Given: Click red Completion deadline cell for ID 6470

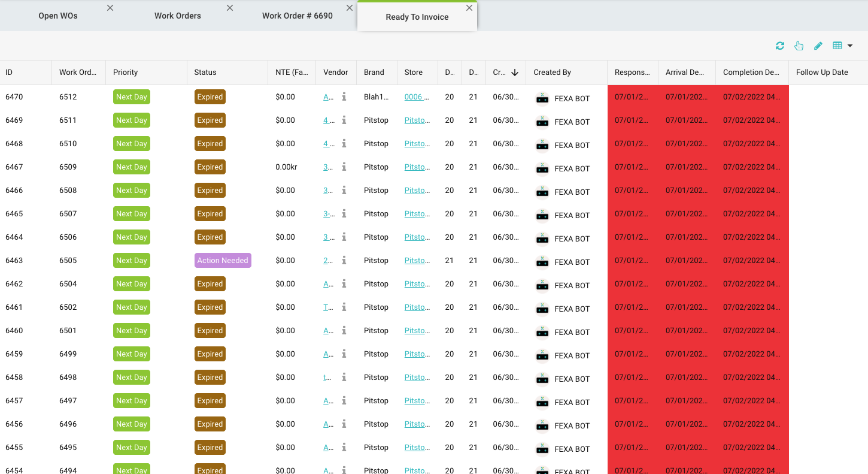Looking at the screenshot, I should 751,96.
